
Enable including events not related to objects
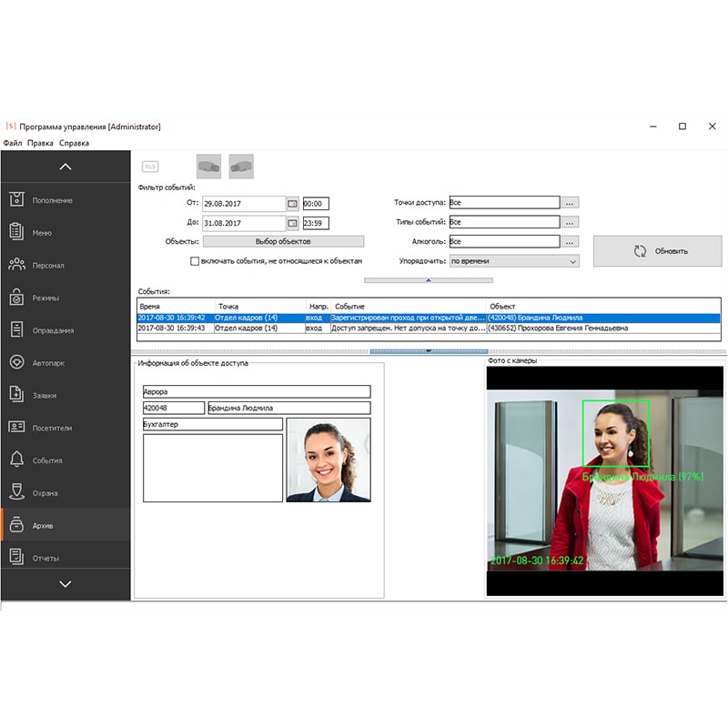point(195,261)
